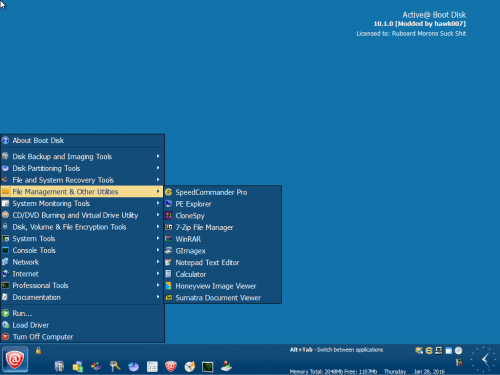Click the blue window tray icon

tap(449, 350)
